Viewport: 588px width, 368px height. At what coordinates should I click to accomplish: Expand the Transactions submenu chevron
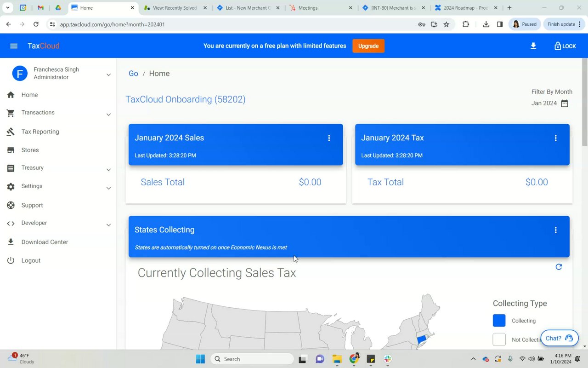pyautogui.click(x=108, y=115)
